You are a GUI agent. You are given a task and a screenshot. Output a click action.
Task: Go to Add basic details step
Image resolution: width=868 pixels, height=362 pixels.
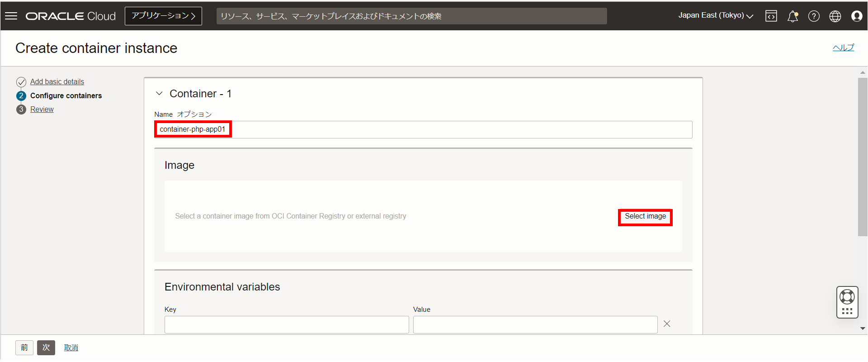(x=57, y=82)
